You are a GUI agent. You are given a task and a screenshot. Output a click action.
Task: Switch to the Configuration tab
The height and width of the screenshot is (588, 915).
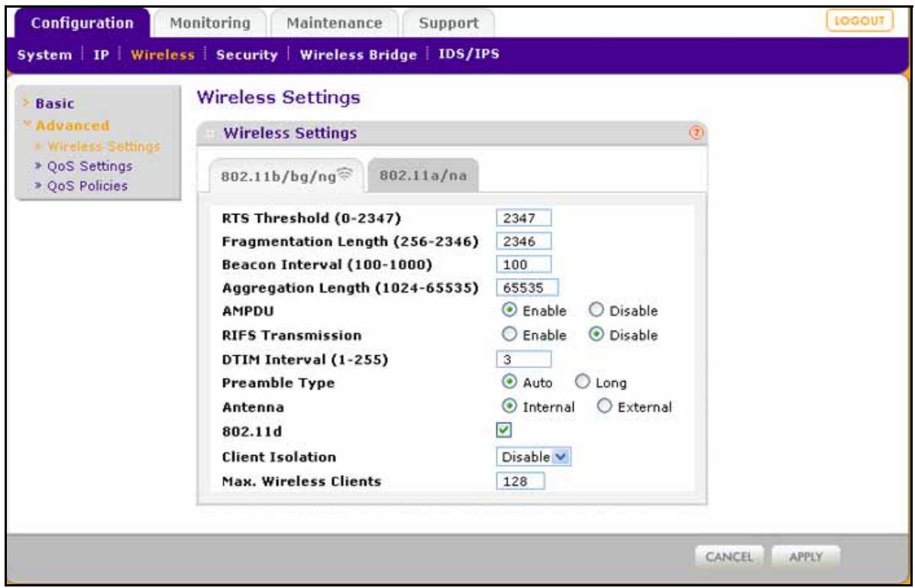[x=82, y=24]
